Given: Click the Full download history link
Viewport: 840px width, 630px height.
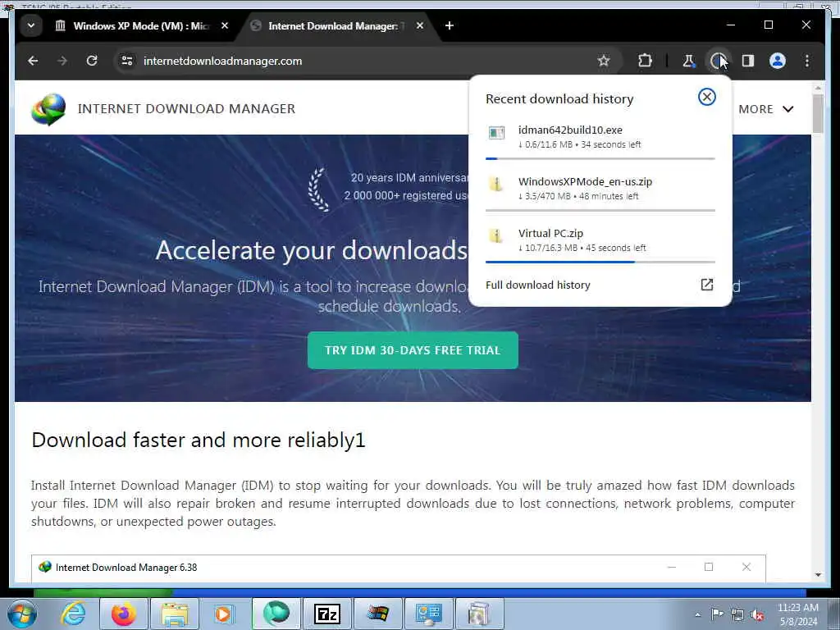Looking at the screenshot, I should 538,285.
